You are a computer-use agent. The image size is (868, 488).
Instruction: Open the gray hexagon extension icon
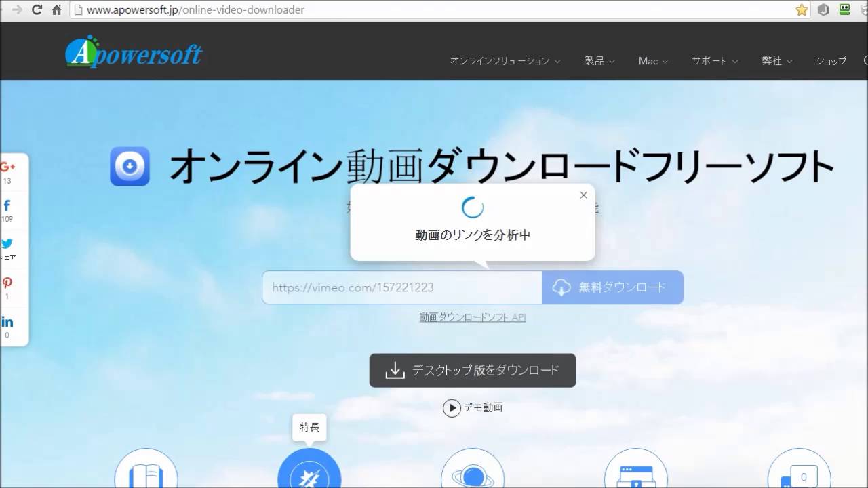click(x=823, y=10)
